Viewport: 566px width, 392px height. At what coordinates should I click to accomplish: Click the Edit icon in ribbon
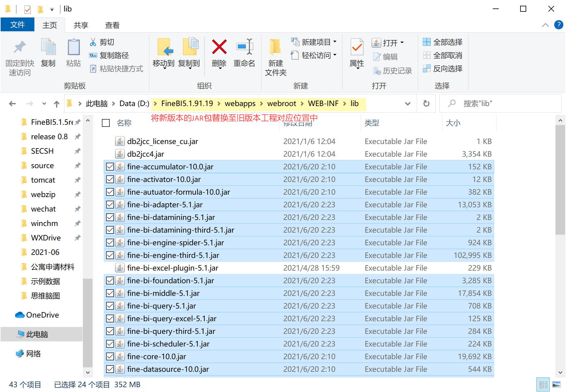pyautogui.click(x=377, y=57)
